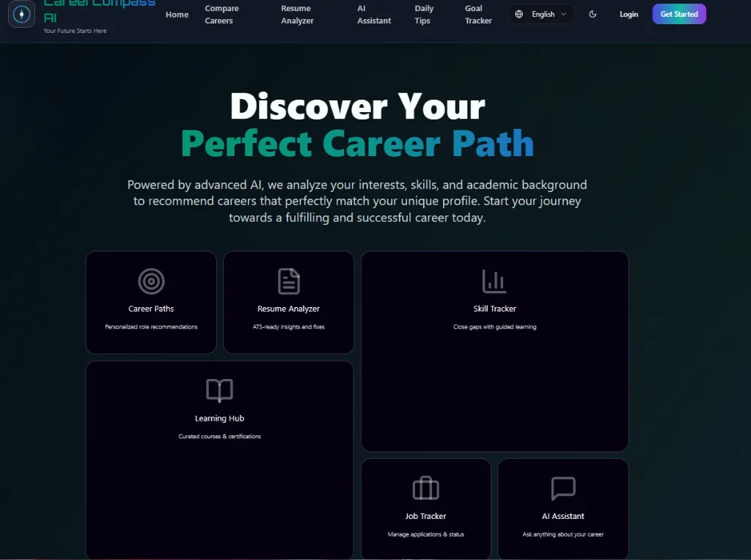Open Daily Tips from the top menu
The height and width of the screenshot is (560, 751).
point(424,15)
